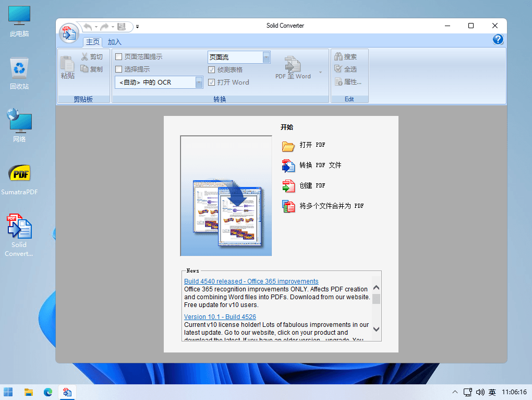Toggle the 打开 Word checkbox

(211, 82)
